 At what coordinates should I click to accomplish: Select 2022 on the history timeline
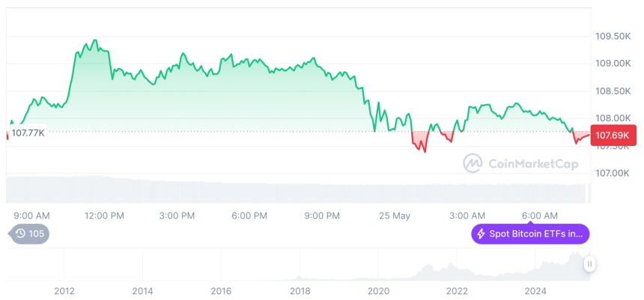(x=457, y=290)
